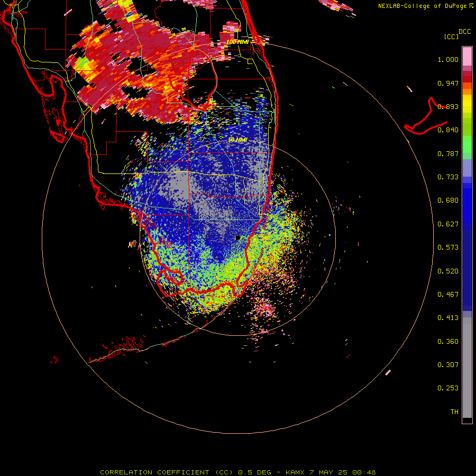Pick the pink band at top of color bar
The height and width of the screenshot is (476, 476).
click(467, 57)
